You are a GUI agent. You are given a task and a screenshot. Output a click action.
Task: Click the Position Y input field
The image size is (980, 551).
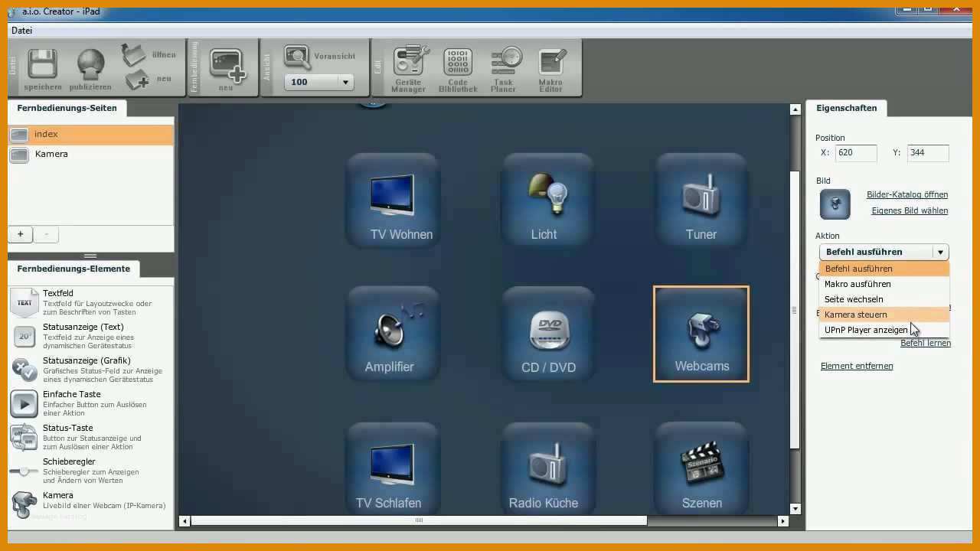click(x=928, y=153)
